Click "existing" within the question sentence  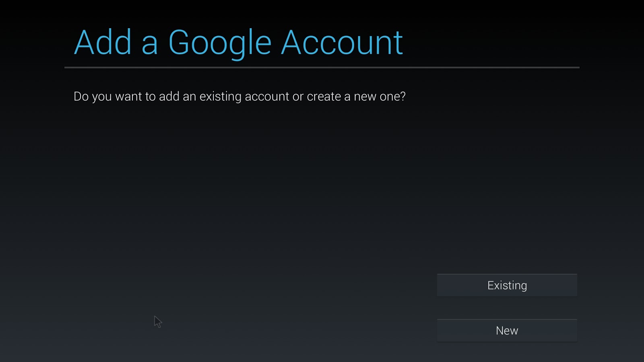[220, 97]
